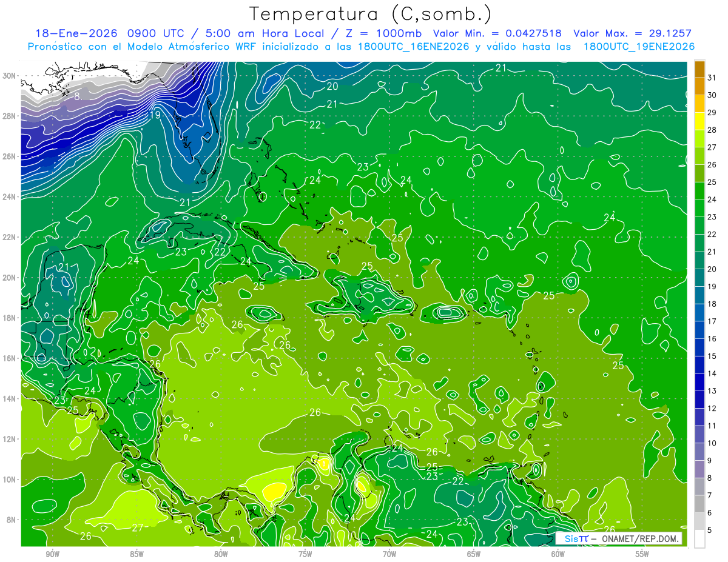
Task: Click "1800UTC_16ENE2026" initialization time text
Action: click(x=414, y=47)
